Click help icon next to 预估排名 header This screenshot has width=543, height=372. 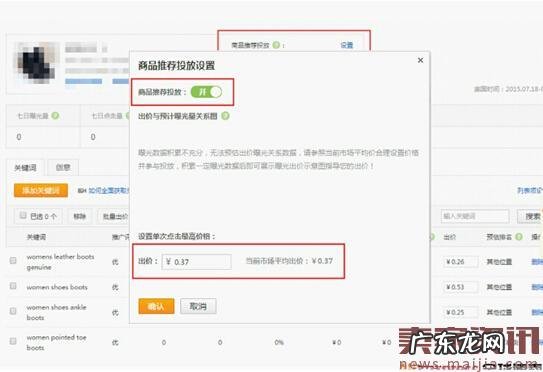click(519, 237)
